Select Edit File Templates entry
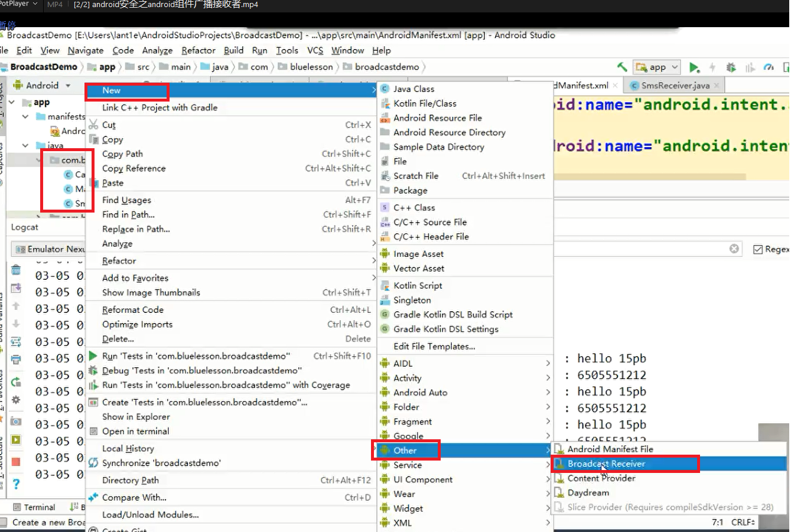The image size is (791, 532). point(465,347)
